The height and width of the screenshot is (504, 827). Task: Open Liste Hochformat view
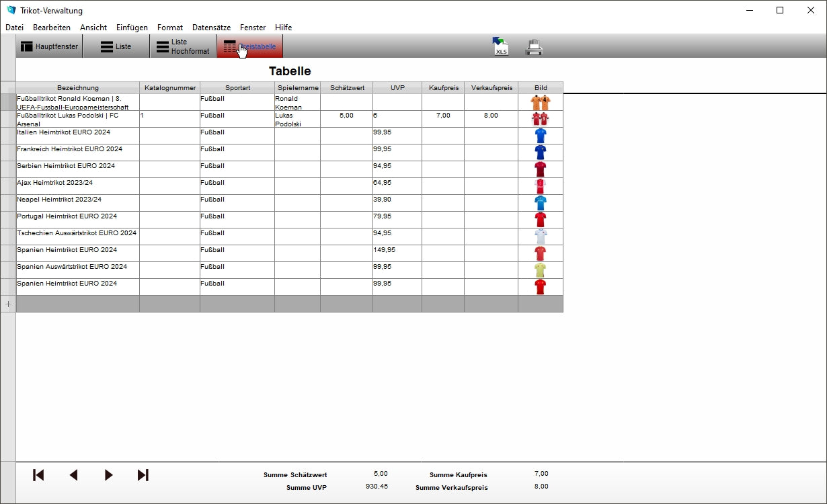tap(182, 47)
